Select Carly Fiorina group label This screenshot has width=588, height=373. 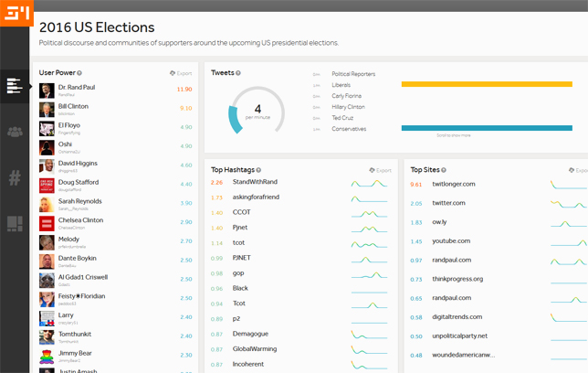coord(347,96)
